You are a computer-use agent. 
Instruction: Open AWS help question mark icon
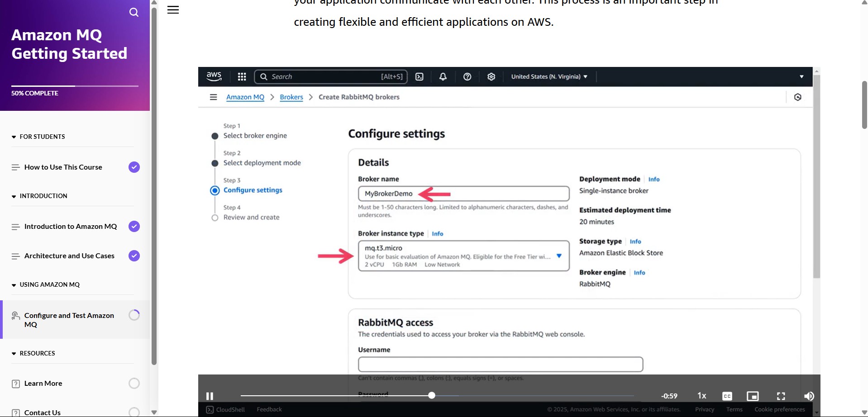tap(467, 77)
